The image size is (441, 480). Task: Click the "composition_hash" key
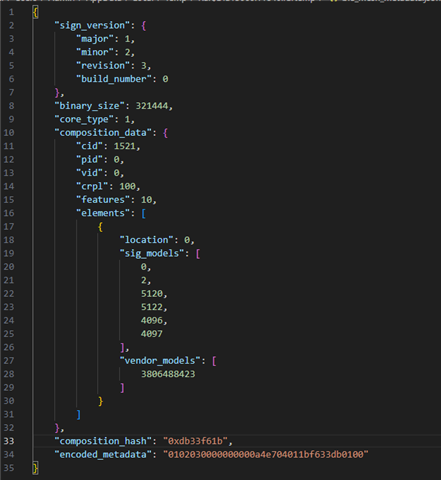[x=103, y=441]
